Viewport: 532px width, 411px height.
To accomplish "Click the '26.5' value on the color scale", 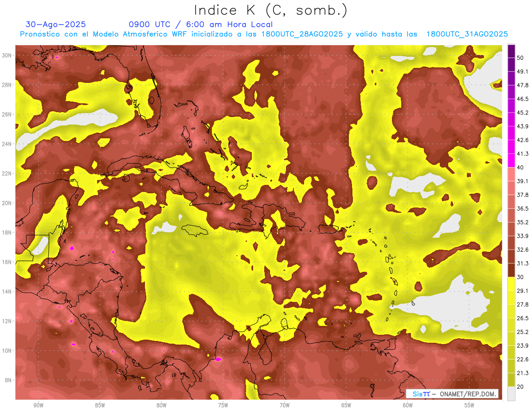I will pos(523,318).
